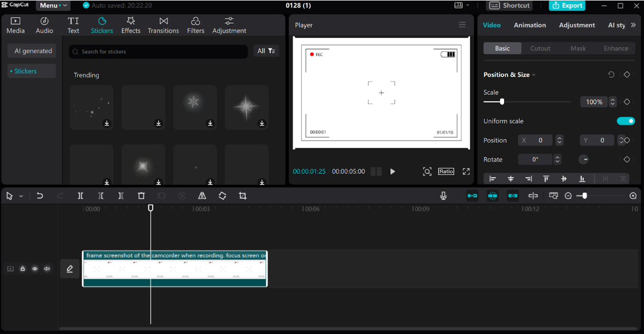The width and height of the screenshot is (644, 334).
Task: Reset Position & Size values
Action: [611, 74]
